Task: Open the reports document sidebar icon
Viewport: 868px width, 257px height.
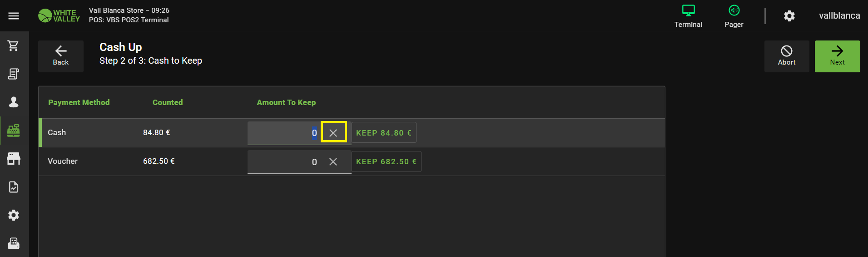Action: coord(14,187)
